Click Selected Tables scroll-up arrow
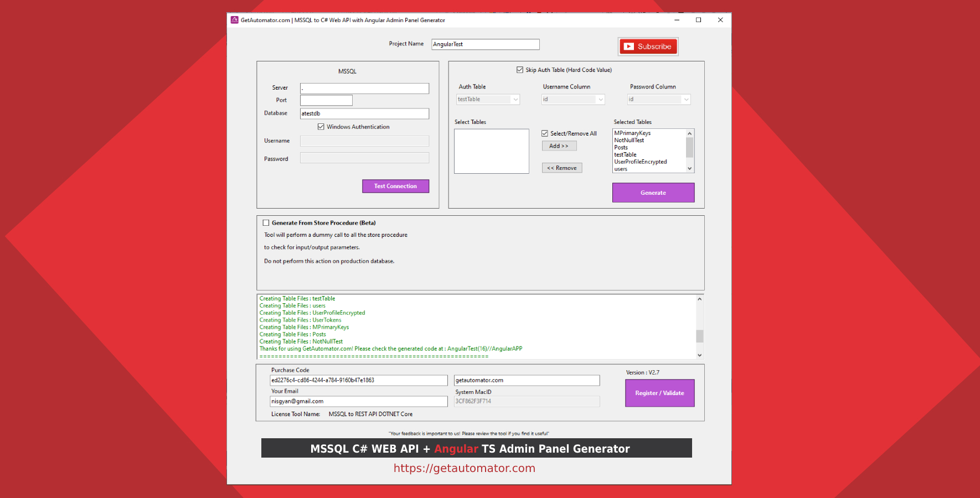 (x=690, y=133)
